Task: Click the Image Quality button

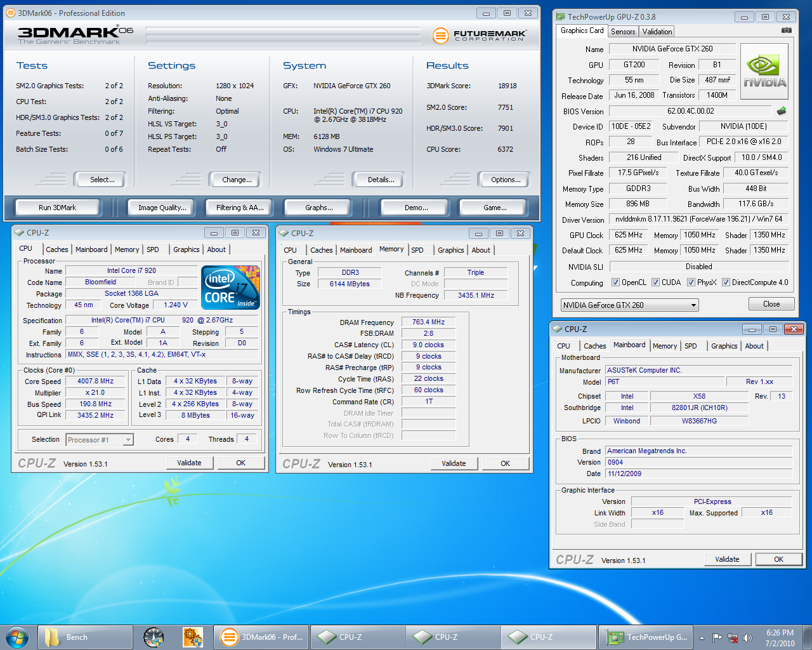Action: pos(162,208)
